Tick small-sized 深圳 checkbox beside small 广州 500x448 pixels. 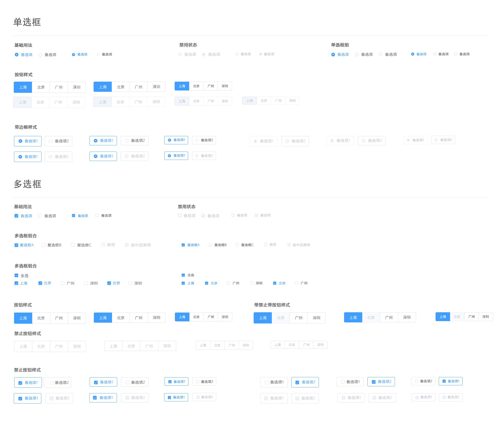tap(252, 283)
